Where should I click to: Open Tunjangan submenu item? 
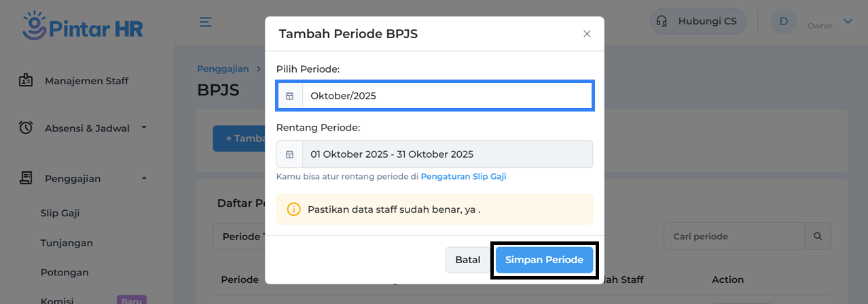(x=67, y=243)
